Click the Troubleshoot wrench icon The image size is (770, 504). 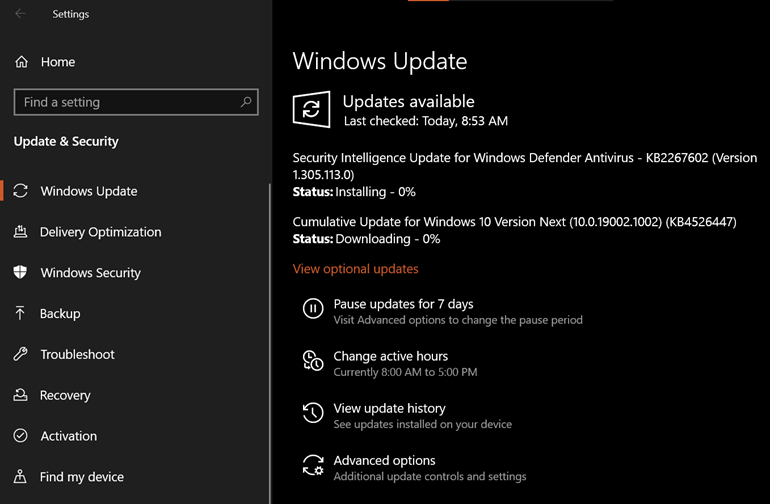tap(20, 354)
